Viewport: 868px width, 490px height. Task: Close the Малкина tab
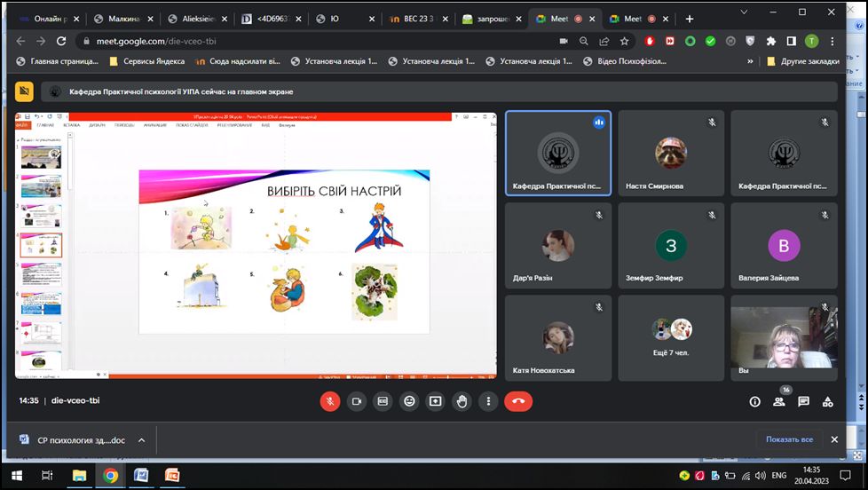click(151, 19)
